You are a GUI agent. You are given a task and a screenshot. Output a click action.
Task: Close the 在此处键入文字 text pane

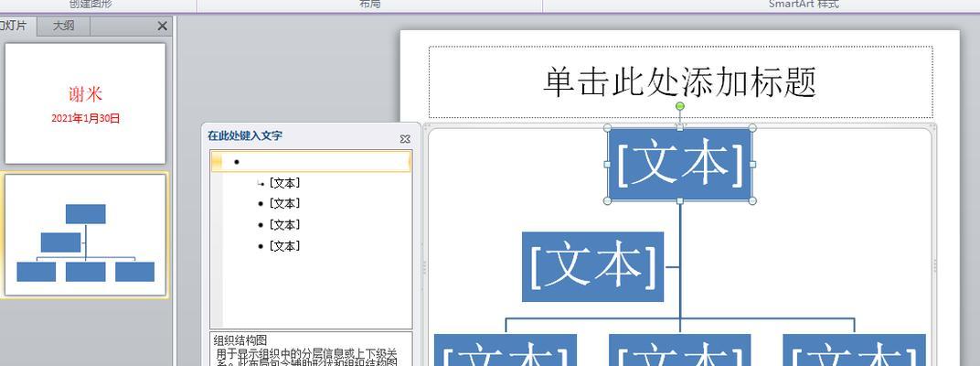pyautogui.click(x=405, y=139)
